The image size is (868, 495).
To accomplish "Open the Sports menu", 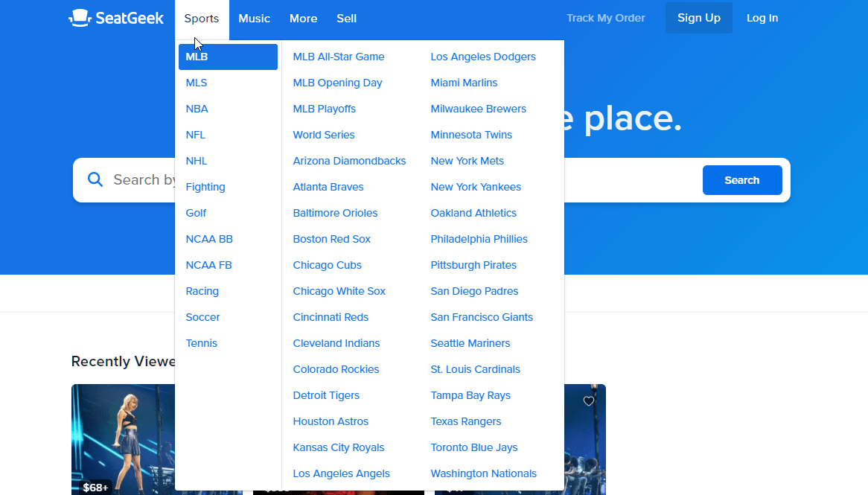I will click(201, 19).
